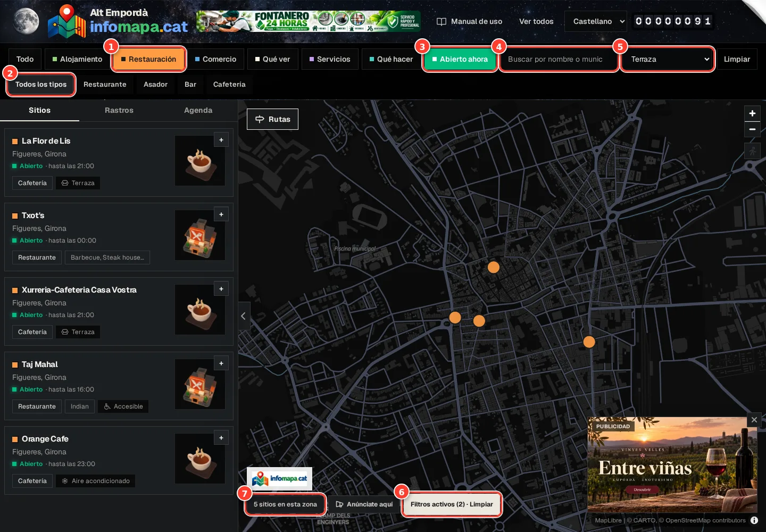Click the search by name input field
766x532 pixels.
point(559,59)
